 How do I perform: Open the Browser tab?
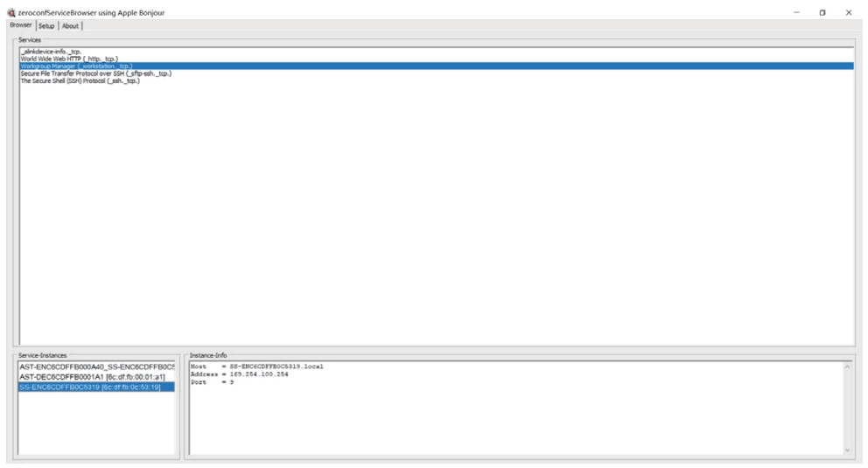click(x=21, y=24)
